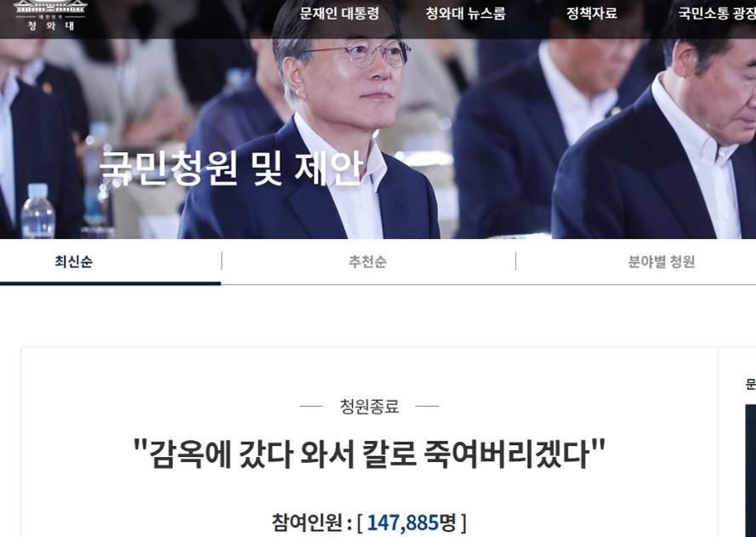Image resolution: width=756 pixels, height=537 pixels.
Task: Click the water bottle in the banner image
Action: (x=37, y=210)
